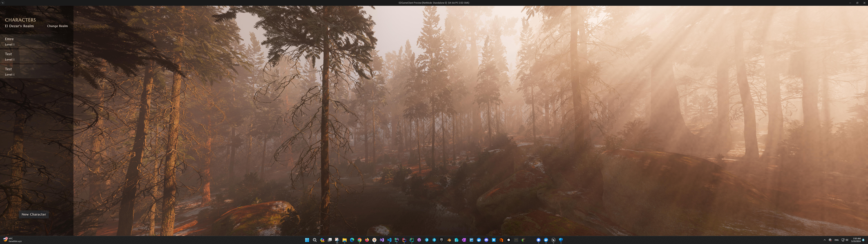Click the OpenVPN system tray icon
The image size is (868, 244).
(x=830, y=240)
